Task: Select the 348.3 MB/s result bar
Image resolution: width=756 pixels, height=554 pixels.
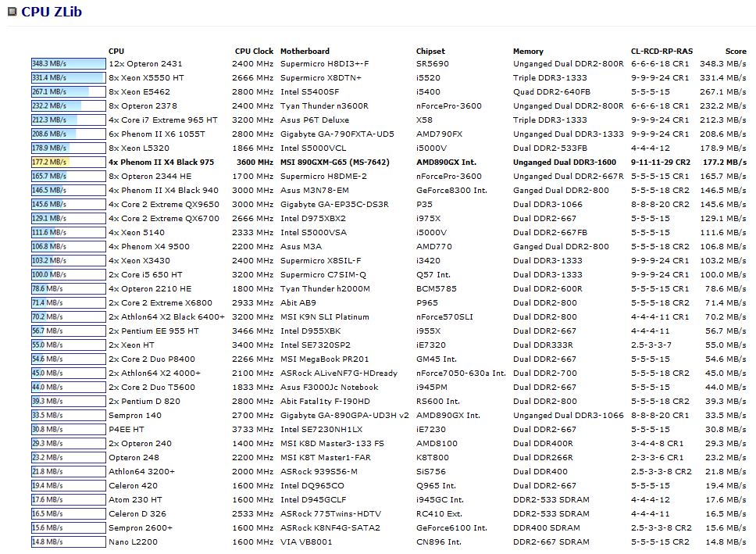Action: [68, 63]
